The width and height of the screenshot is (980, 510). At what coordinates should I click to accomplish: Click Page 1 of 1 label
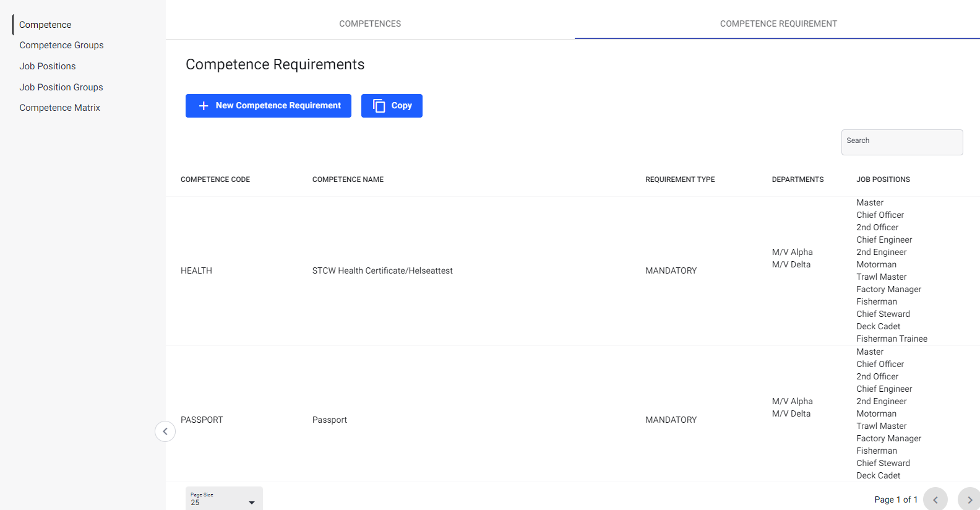click(x=896, y=499)
